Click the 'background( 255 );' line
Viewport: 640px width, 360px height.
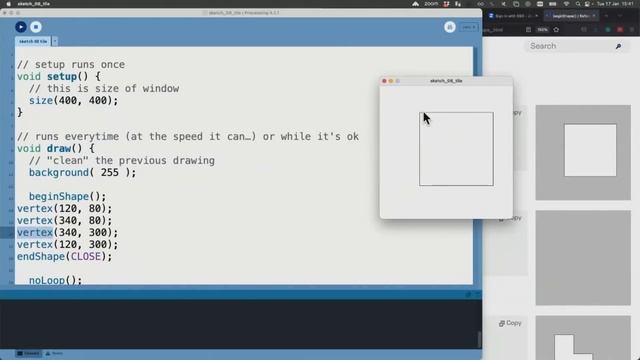(82, 173)
